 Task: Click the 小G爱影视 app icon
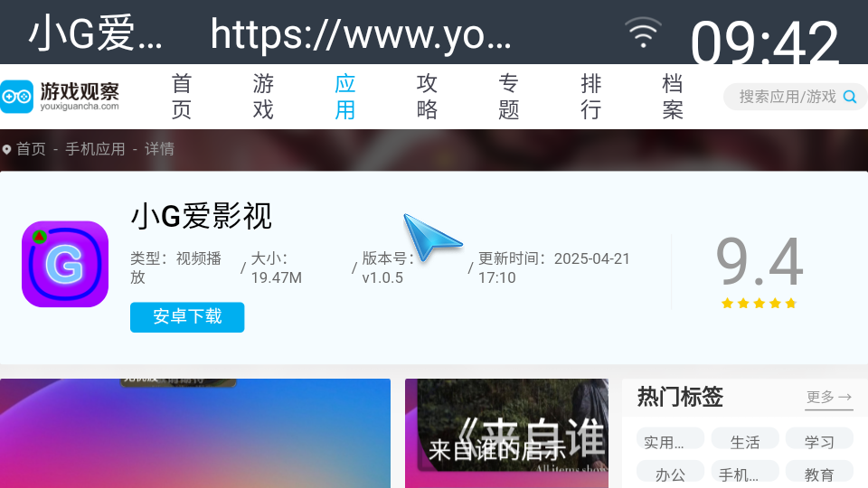point(65,264)
